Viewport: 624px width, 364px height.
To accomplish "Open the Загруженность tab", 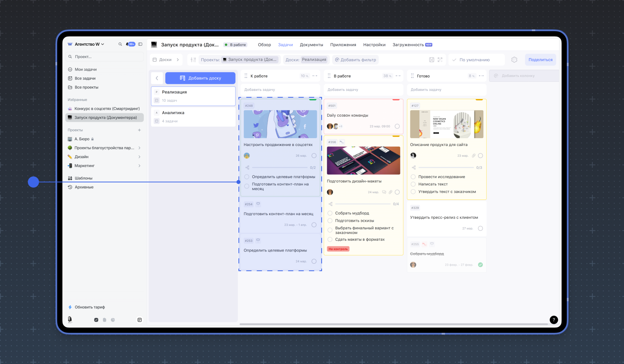I will pyautogui.click(x=408, y=45).
